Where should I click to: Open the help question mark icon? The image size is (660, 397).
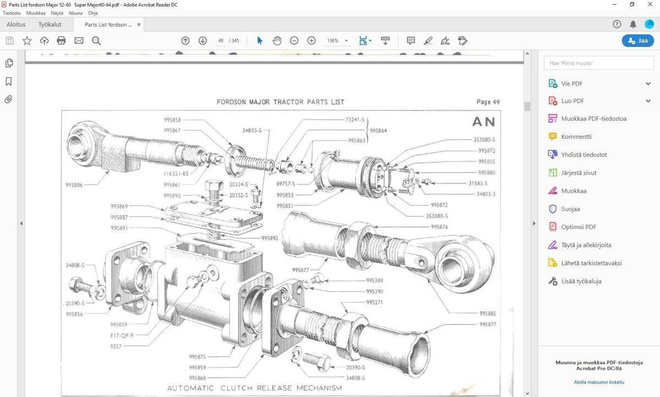[x=617, y=24]
